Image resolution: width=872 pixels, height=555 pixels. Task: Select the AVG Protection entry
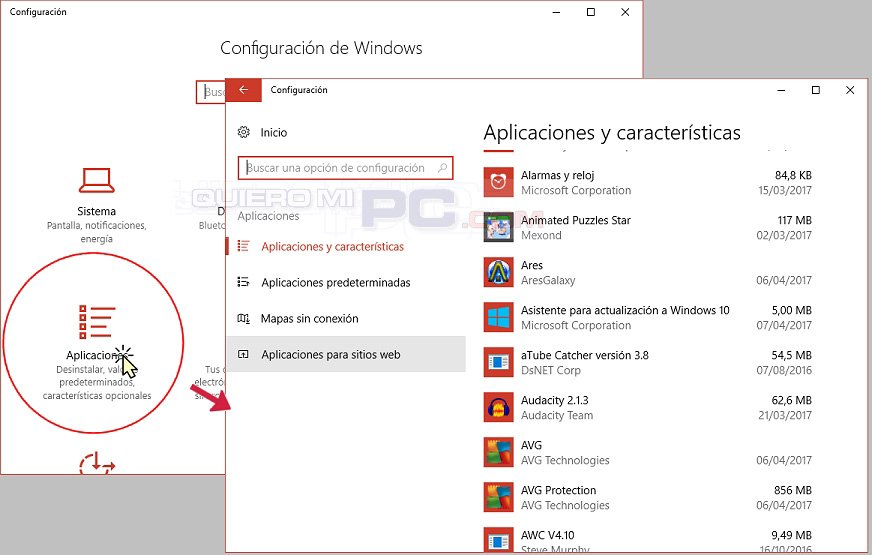pos(558,490)
